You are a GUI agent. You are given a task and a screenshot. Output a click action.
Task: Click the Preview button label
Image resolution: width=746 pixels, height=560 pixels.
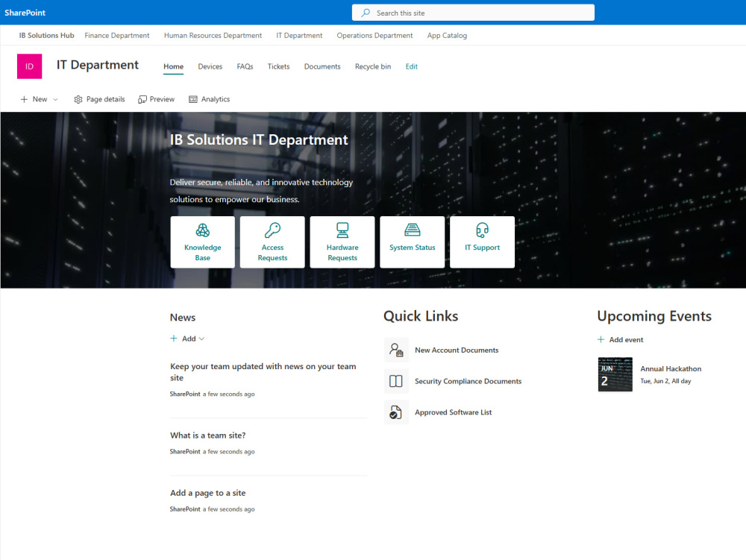click(x=162, y=99)
